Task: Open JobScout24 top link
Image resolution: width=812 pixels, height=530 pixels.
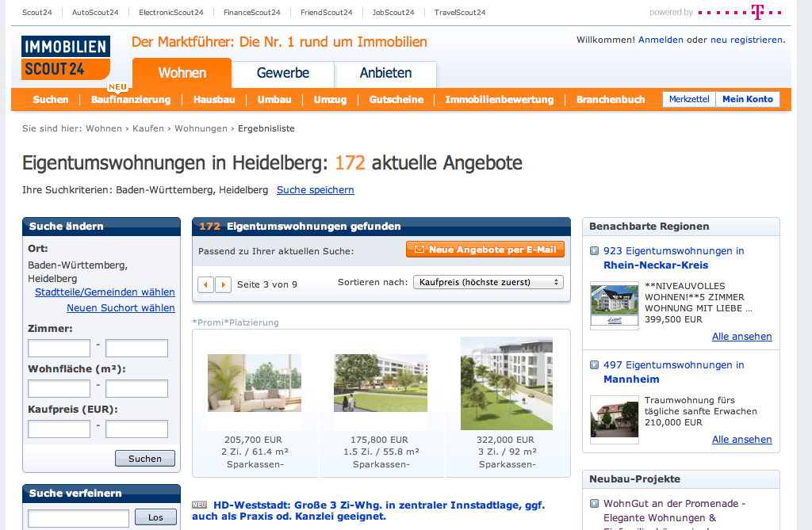Action: (393, 13)
